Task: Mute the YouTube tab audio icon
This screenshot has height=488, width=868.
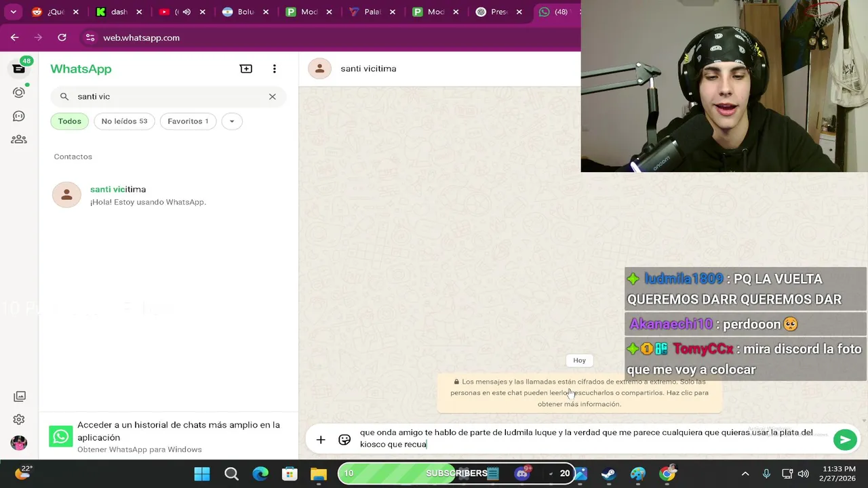Action: tap(186, 12)
